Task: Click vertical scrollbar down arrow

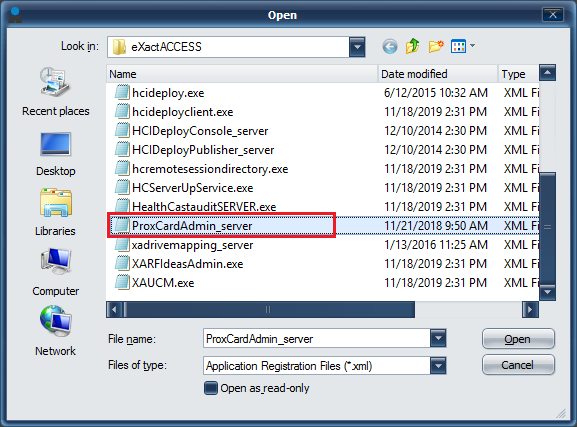Action: [548, 292]
